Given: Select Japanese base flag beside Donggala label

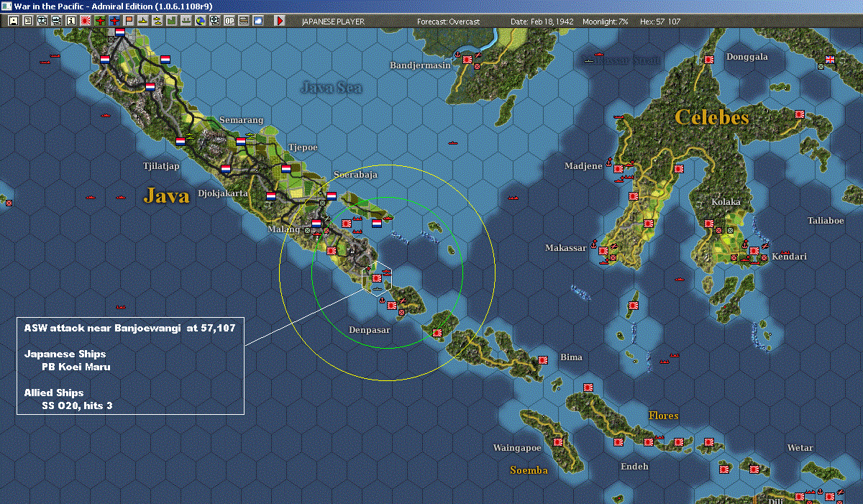Looking at the screenshot, I should pyautogui.click(x=709, y=60).
